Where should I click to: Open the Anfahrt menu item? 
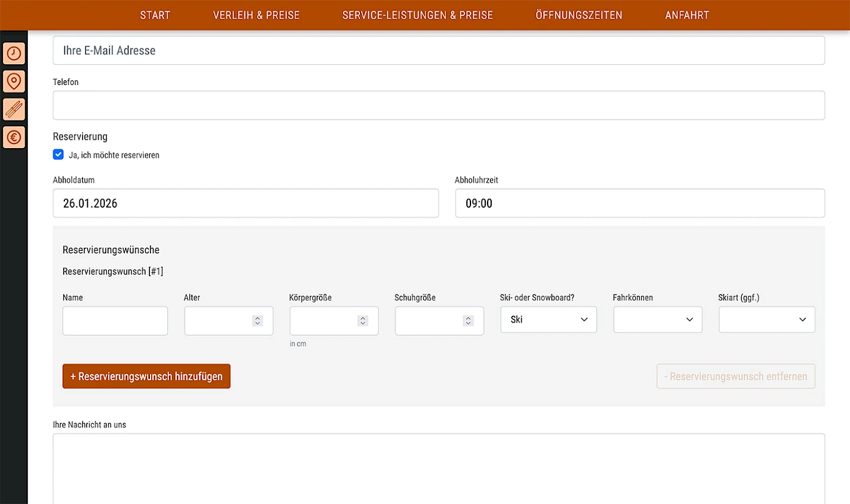click(686, 15)
